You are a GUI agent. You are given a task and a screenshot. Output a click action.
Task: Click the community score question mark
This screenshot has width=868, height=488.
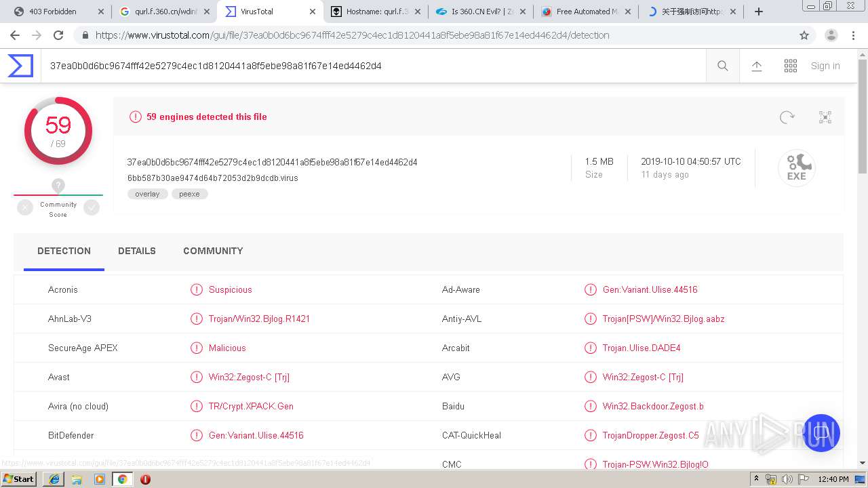[58, 186]
